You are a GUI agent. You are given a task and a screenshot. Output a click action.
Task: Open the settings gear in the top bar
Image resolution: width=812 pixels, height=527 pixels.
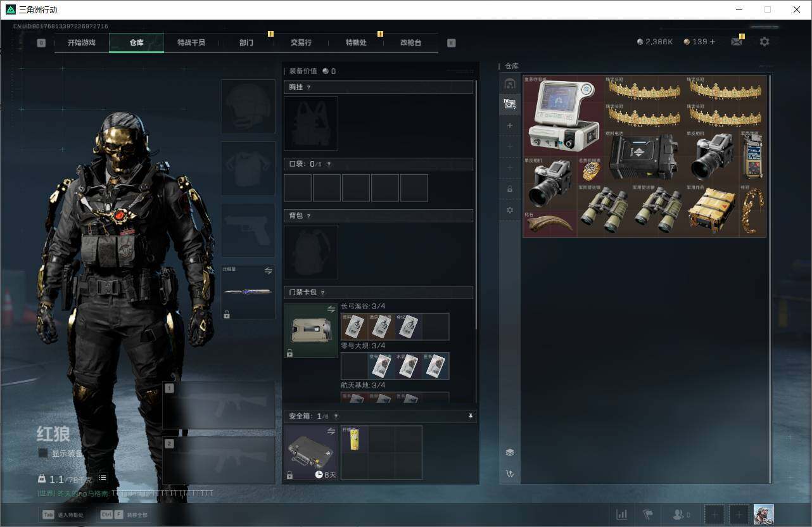[764, 42]
